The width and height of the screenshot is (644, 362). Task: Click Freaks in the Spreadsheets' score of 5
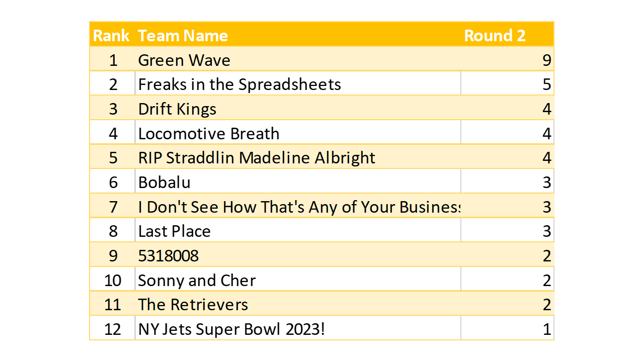pos(547,84)
